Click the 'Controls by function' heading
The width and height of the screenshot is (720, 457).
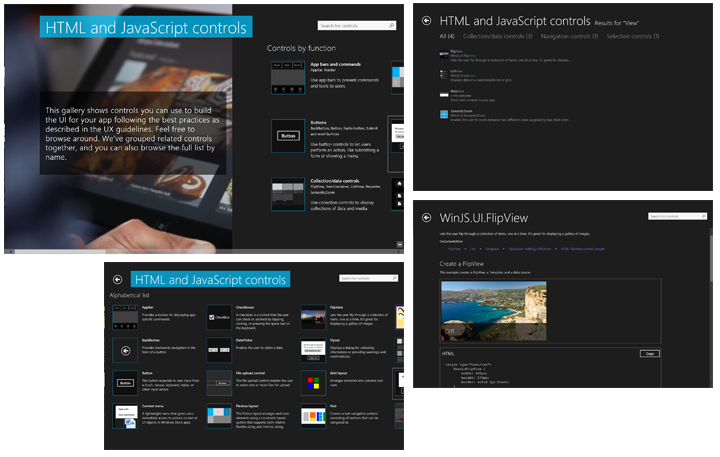click(301, 48)
